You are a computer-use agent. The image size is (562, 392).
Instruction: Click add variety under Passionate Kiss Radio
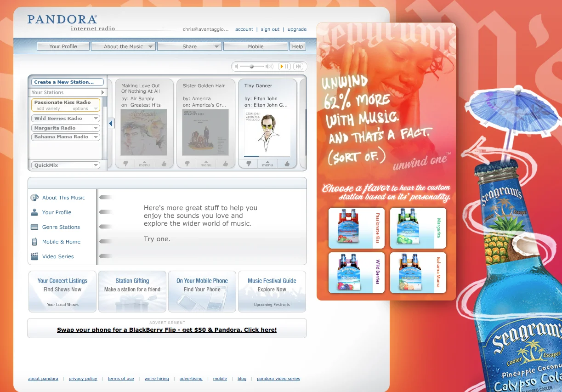[50, 109]
